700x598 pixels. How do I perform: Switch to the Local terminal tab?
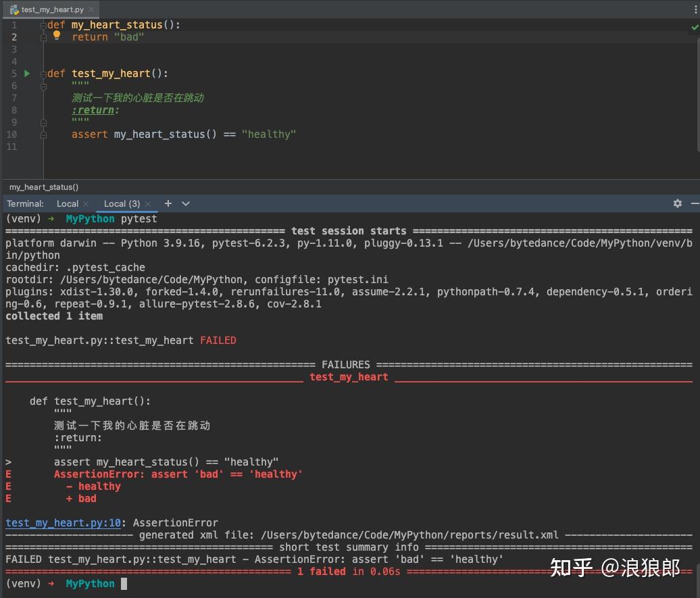(67, 203)
